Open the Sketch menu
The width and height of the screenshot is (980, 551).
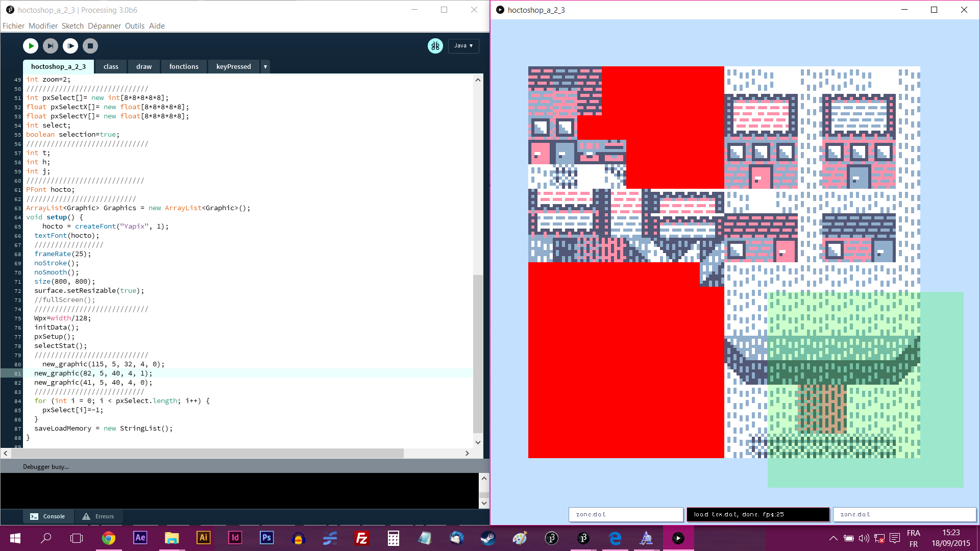(x=72, y=26)
